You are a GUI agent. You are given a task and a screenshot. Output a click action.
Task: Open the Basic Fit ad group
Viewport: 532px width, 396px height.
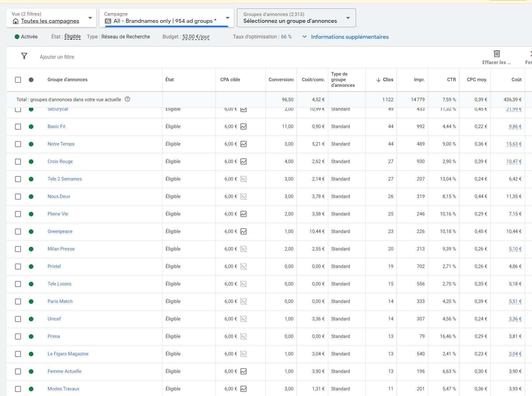click(57, 126)
